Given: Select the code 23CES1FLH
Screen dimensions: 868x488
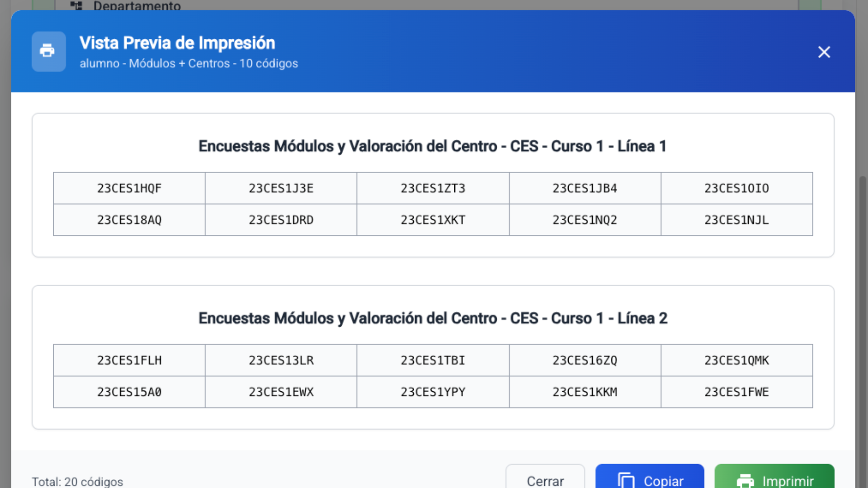Looking at the screenshot, I should (129, 360).
